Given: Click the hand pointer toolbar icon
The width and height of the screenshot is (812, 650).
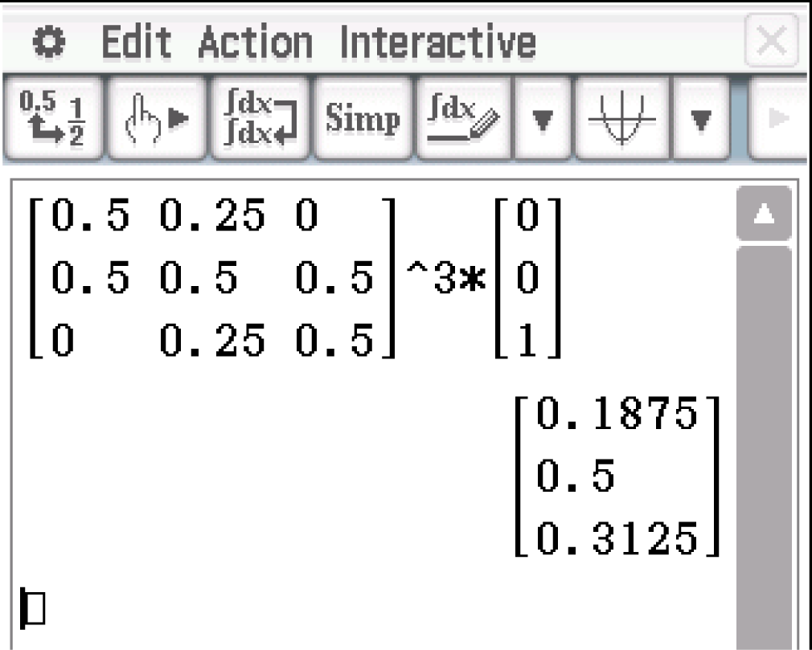Looking at the screenshot, I should tap(155, 119).
